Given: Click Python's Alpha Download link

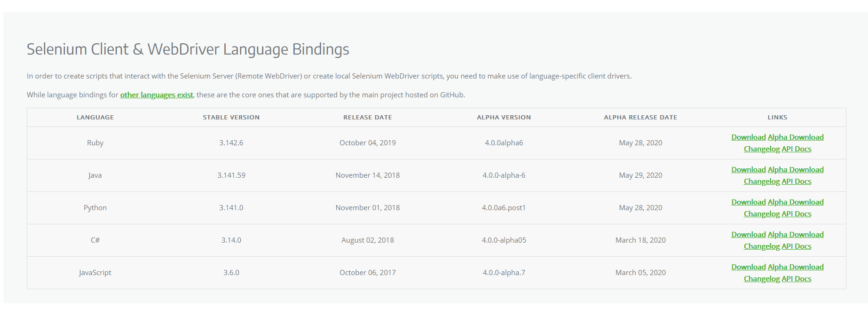Looking at the screenshot, I should click(796, 202).
